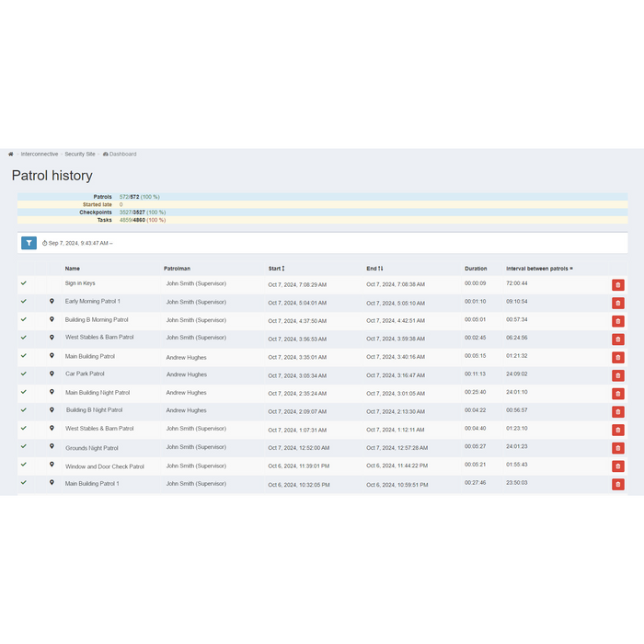Delete the Main Building Patrol 1 record
Viewport: 644px width, 644px height.
[618, 484]
